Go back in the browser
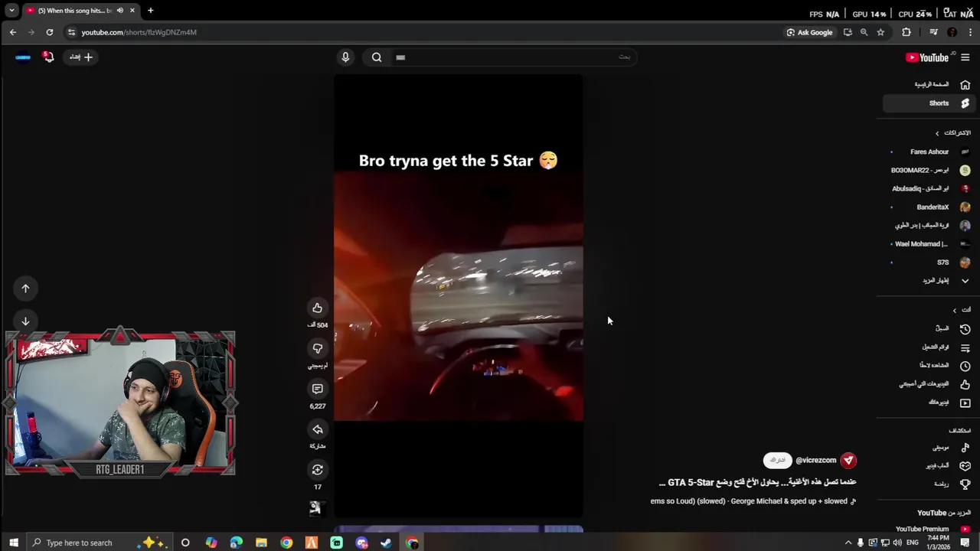980x551 pixels. pyautogui.click(x=13, y=32)
